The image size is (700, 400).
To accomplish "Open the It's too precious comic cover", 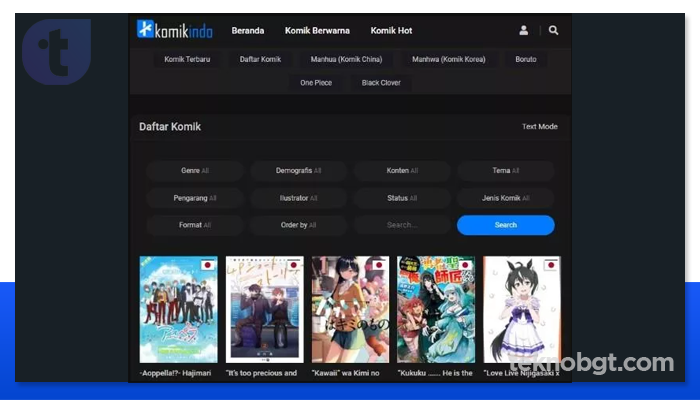I will click(265, 309).
